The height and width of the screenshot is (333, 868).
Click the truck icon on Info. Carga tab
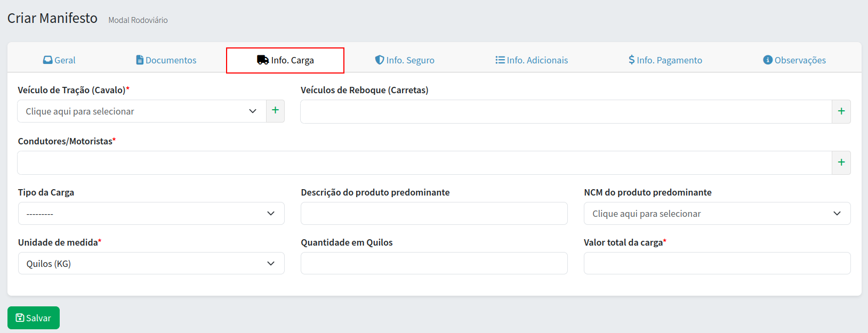coord(262,60)
